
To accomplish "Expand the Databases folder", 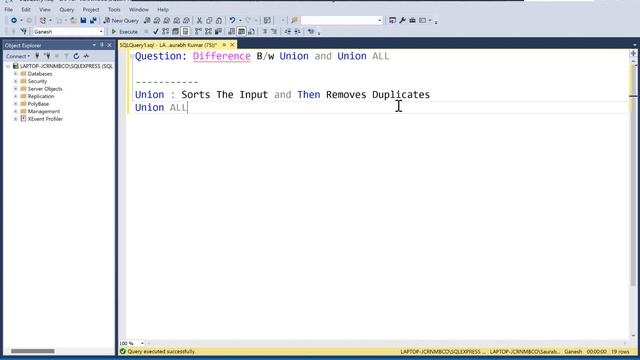I will 16,74.
